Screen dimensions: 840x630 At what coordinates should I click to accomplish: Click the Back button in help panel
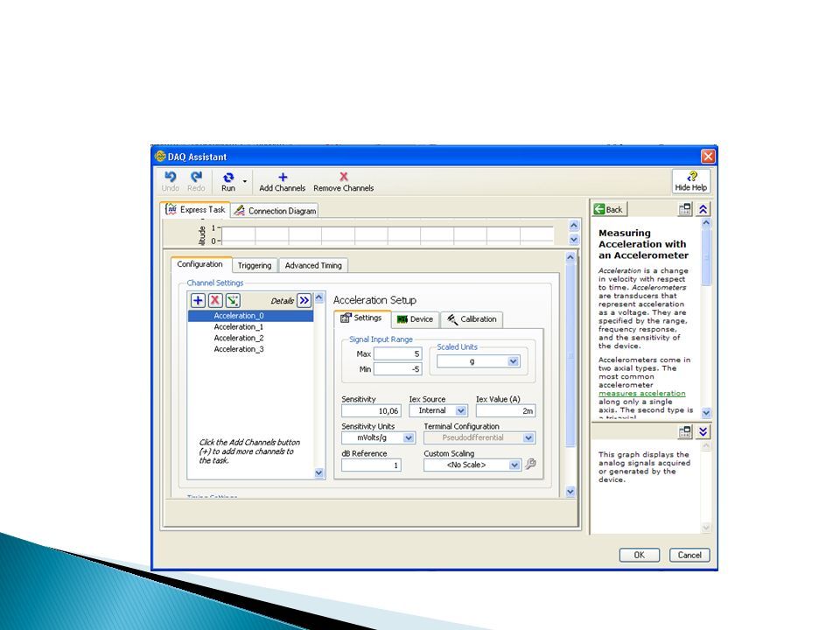[x=609, y=209]
